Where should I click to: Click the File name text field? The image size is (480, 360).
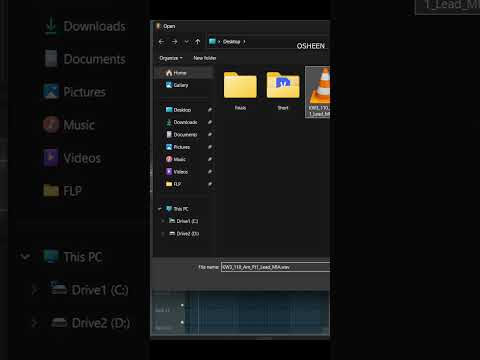275,267
